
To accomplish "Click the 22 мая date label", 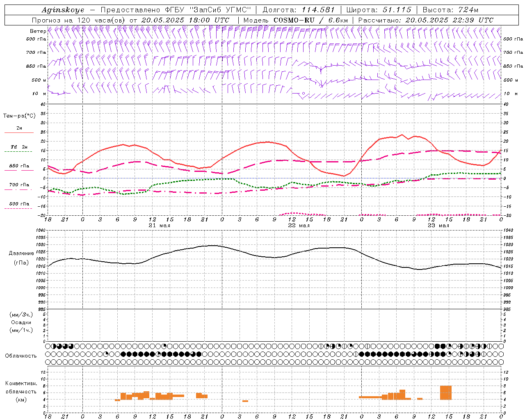I will click(299, 226).
